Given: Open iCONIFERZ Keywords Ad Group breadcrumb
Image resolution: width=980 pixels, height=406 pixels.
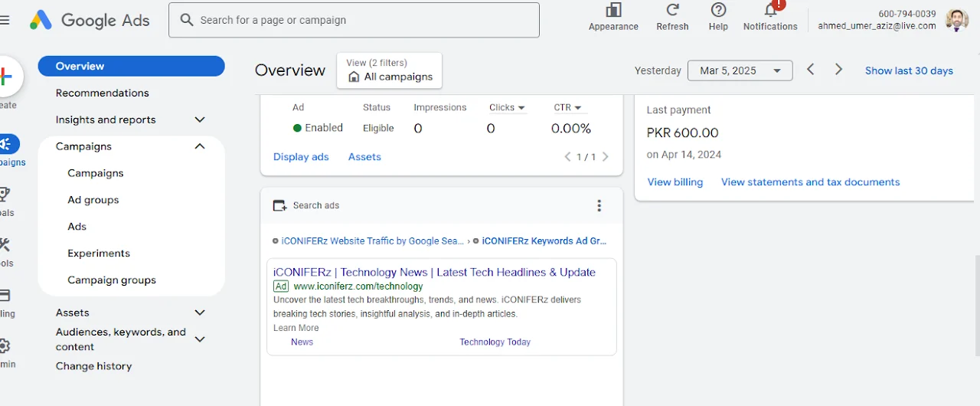Looking at the screenshot, I should click(x=544, y=241).
